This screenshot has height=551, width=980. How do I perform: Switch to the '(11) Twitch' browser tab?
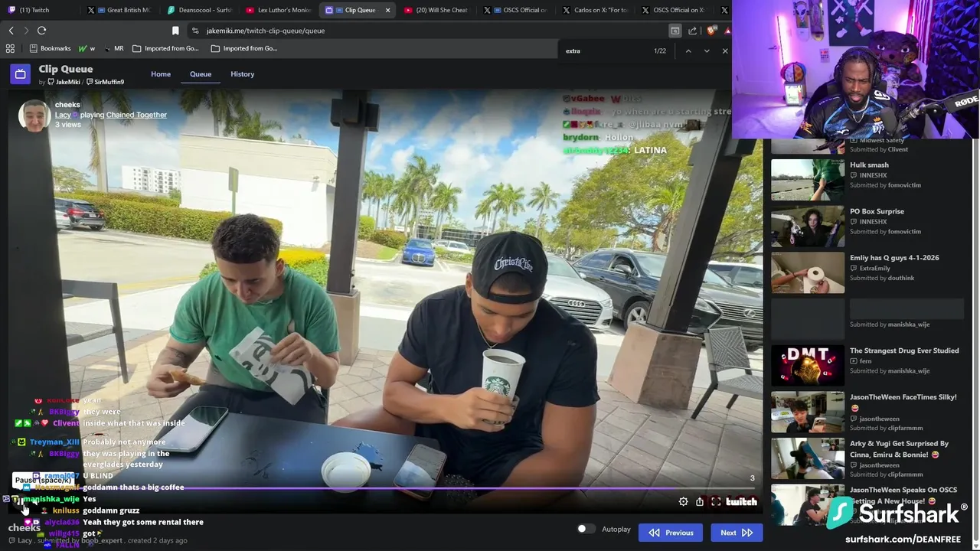pyautogui.click(x=34, y=10)
